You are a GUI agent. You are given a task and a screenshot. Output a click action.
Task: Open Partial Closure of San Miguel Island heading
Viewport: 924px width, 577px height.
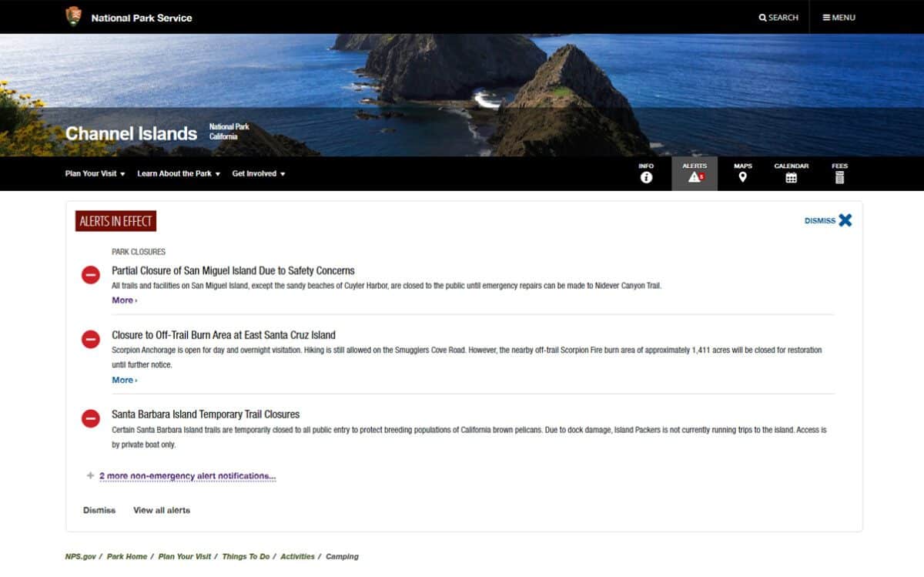[233, 270]
